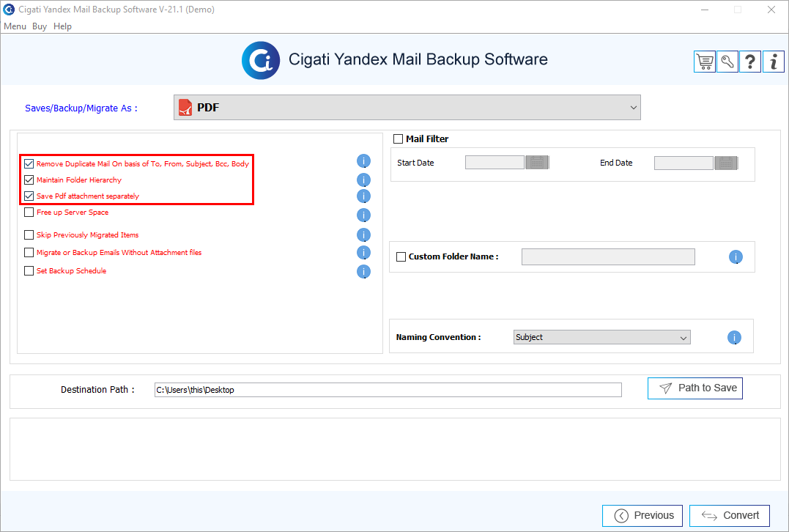Click the about info icon in header

click(x=774, y=62)
